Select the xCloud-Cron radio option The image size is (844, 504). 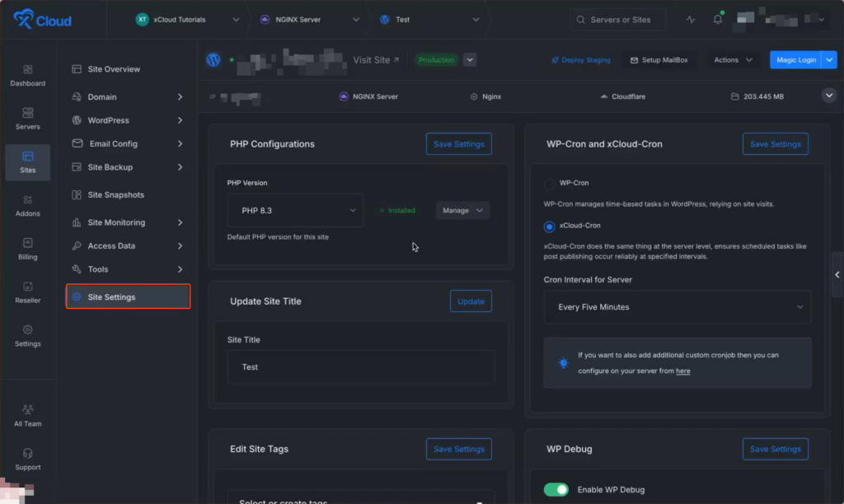549,226
